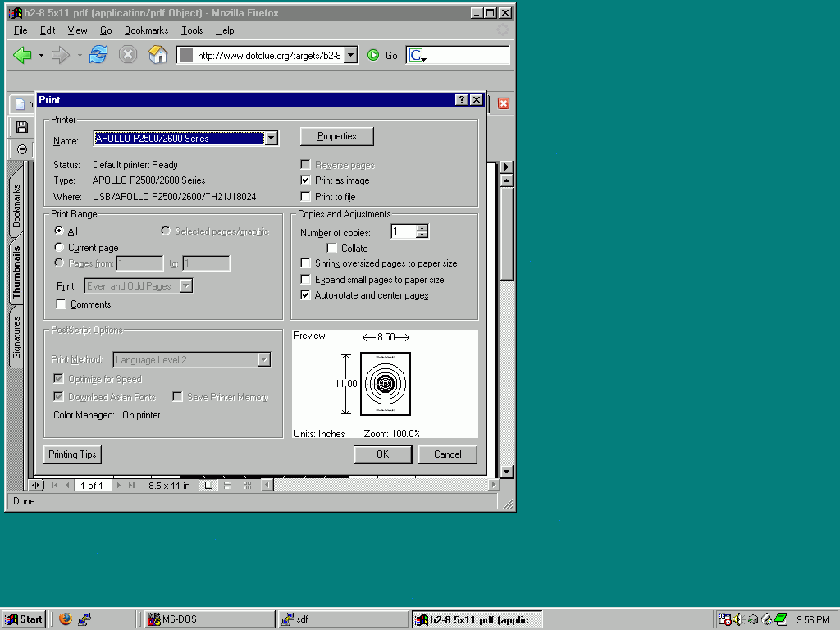Click the red close tab icon

504,103
